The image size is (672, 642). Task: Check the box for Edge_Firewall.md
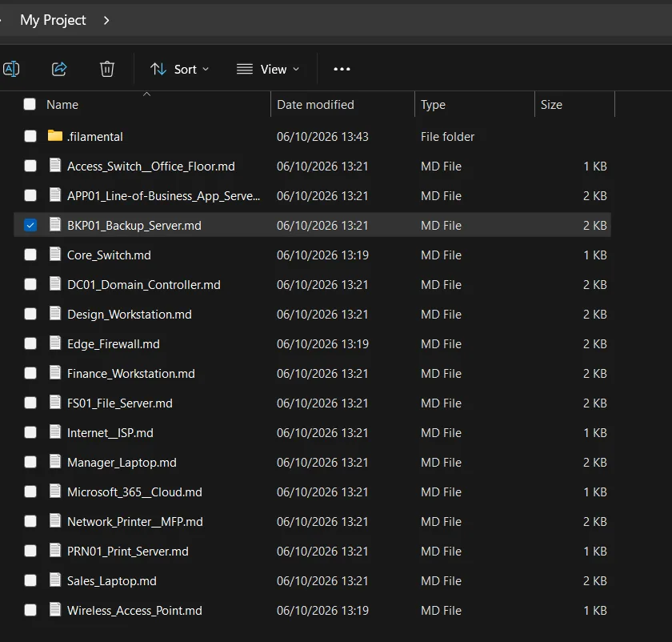point(30,343)
